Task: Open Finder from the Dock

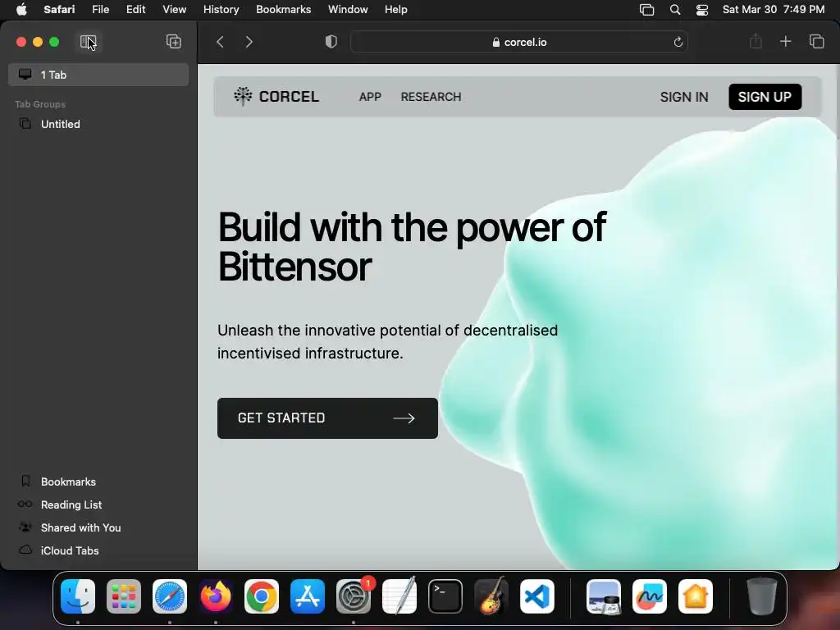Action: pos(78,596)
